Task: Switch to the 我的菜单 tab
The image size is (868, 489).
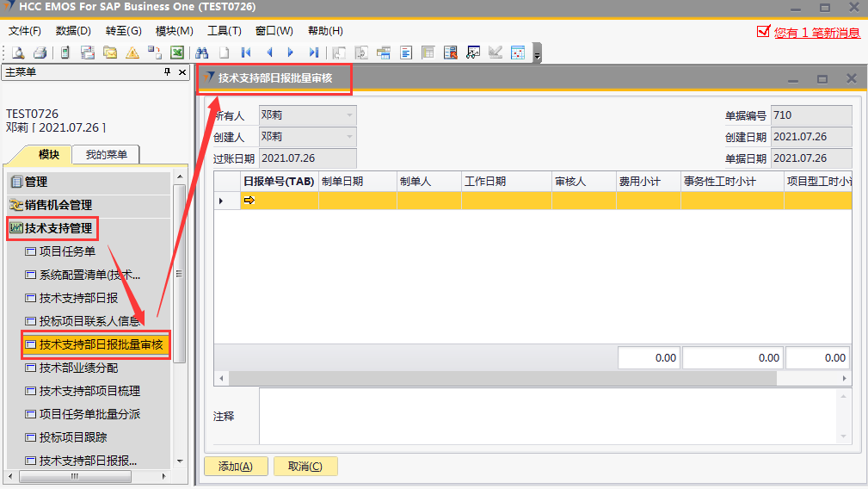Action: point(106,155)
